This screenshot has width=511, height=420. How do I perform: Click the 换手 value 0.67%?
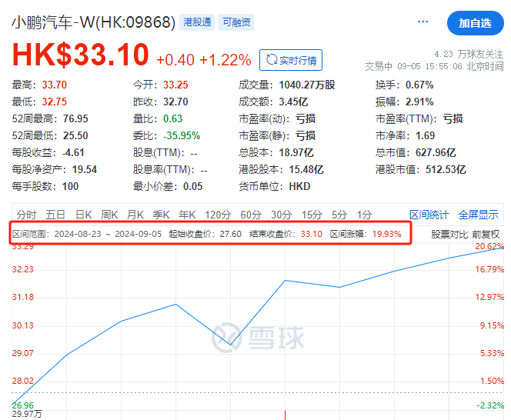point(419,85)
